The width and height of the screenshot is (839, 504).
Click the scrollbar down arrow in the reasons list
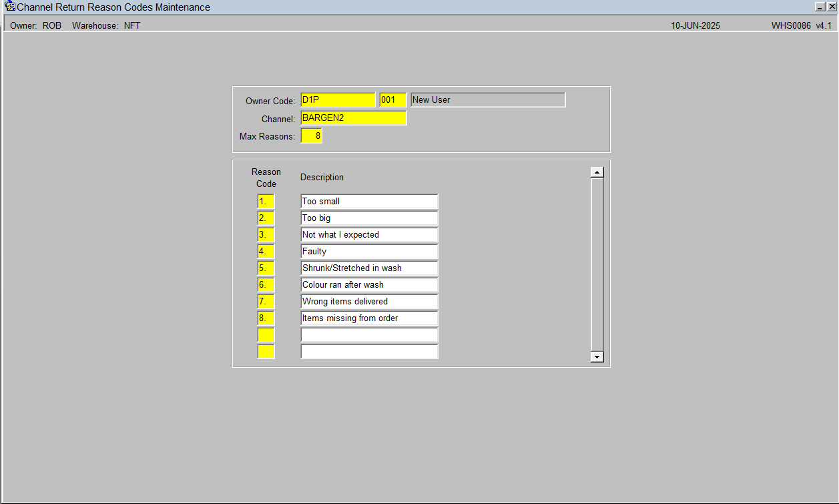[597, 357]
